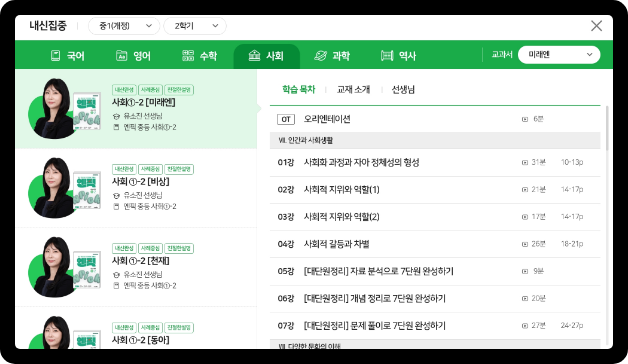Select the 국어 subject icon

pyautogui.click(x=56, y=56)
